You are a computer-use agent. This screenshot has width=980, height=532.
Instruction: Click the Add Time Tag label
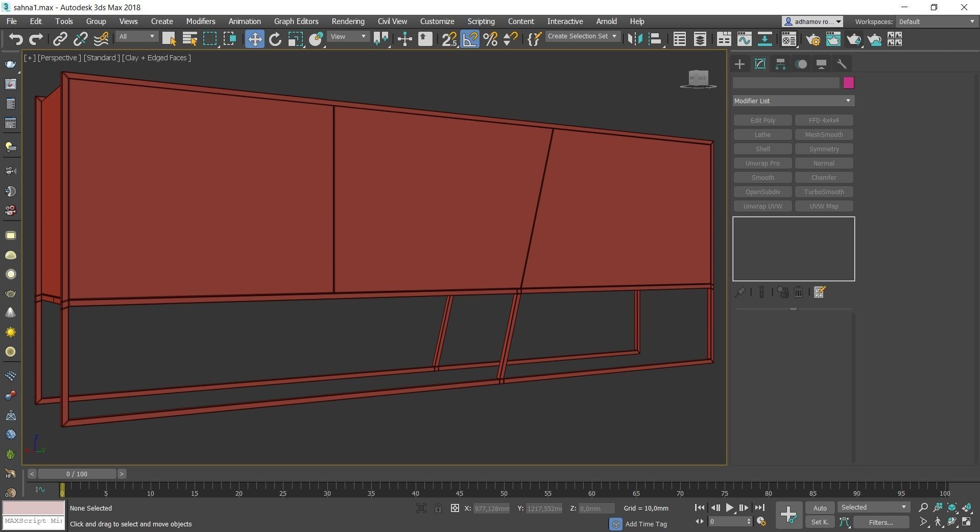[x=646, y=524]
